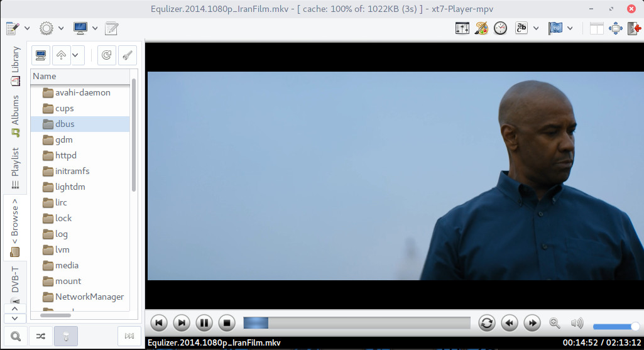Select the gdm folder
The height and width of the screenshot is (350, 644).
(80, 139)
